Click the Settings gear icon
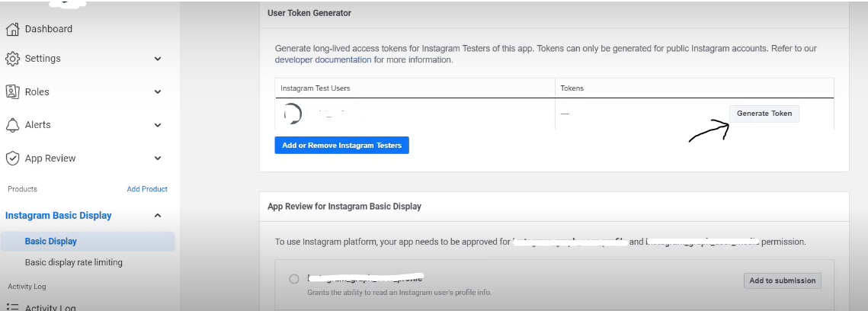The width and height of the screenshot is (868, 311). point(12,59)
